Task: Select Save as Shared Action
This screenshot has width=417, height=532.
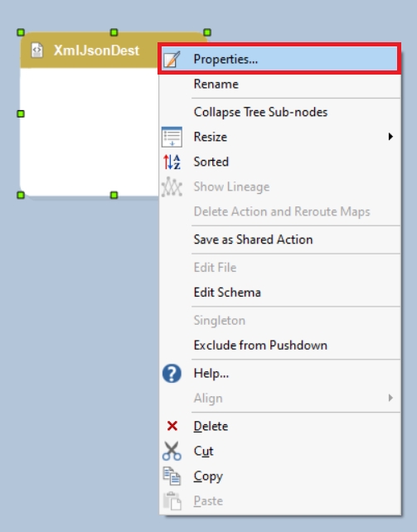Action: click(253, 239)
